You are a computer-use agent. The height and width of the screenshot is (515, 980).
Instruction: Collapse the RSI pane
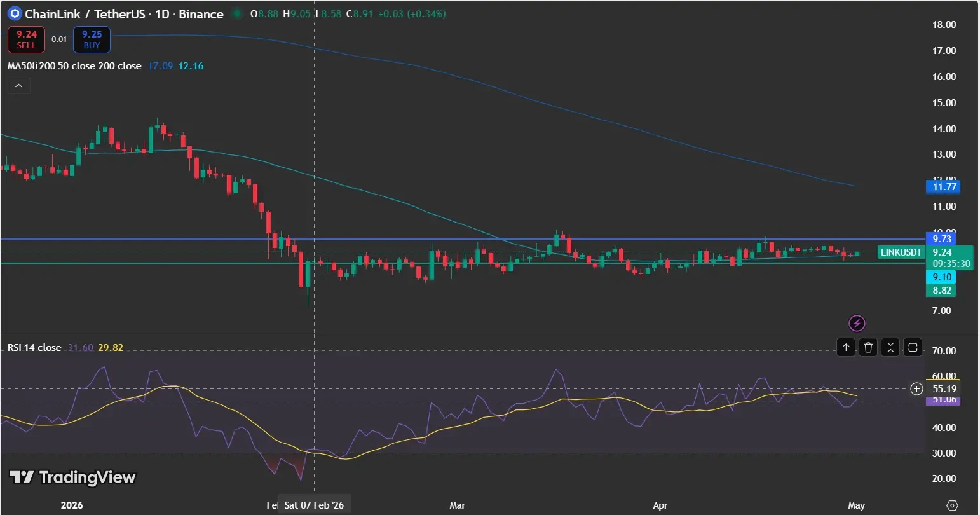890,347
